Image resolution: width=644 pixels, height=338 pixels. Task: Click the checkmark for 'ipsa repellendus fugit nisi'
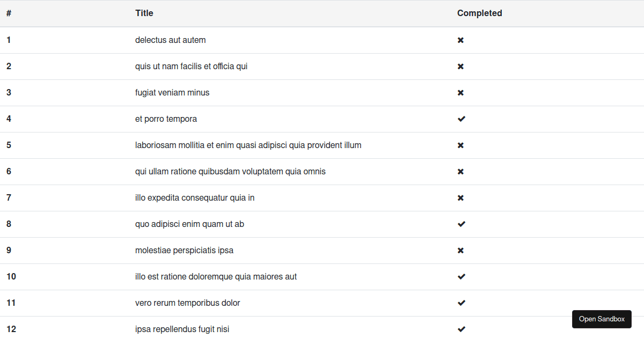point(461,329)
